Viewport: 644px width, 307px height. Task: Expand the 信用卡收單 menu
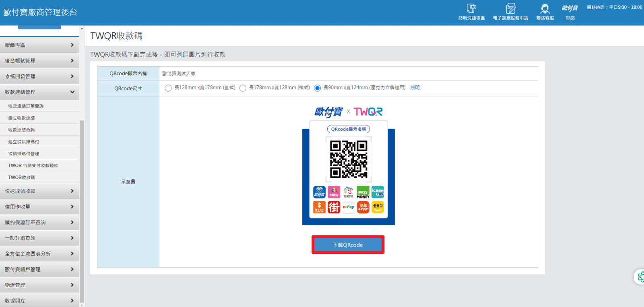(39, 207)
